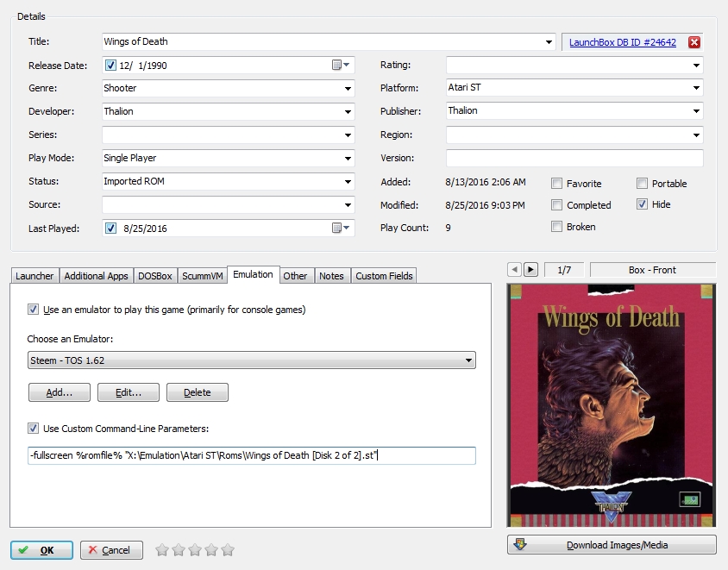The width and height of the screenshot is (728, 570).
Task: Mark the game as Favorite
Action: [556, 184]
